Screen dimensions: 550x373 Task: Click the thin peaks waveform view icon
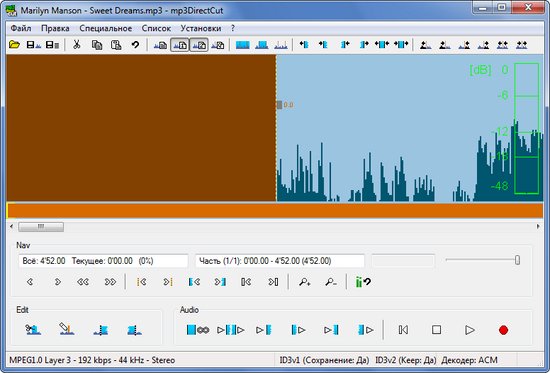(281, 45)
